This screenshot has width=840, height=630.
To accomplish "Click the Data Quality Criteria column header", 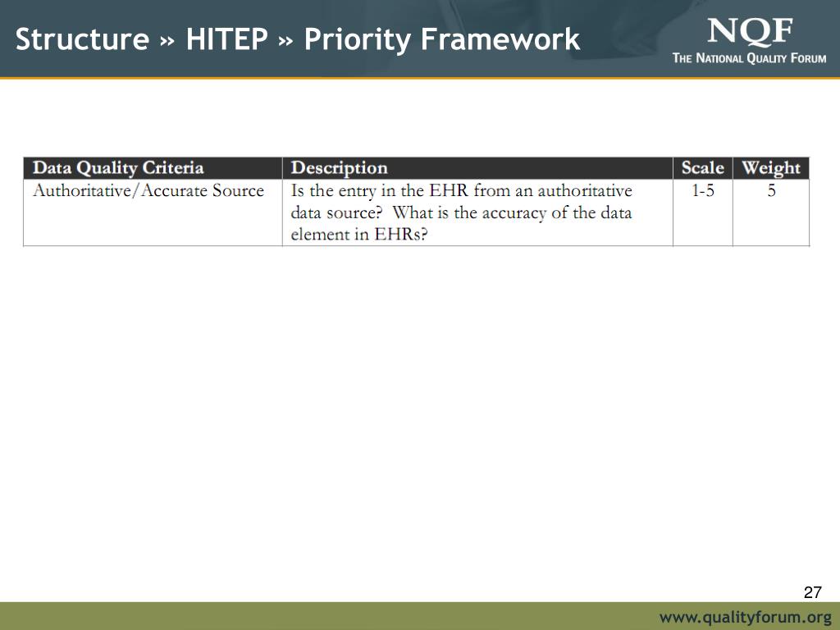I will [x=153, y=168].
